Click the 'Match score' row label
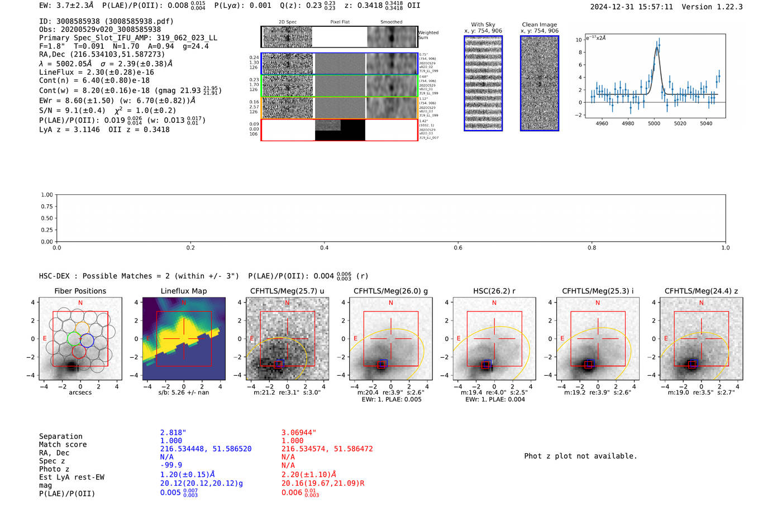Screen dimensions: 782x532 click(63, 445)
